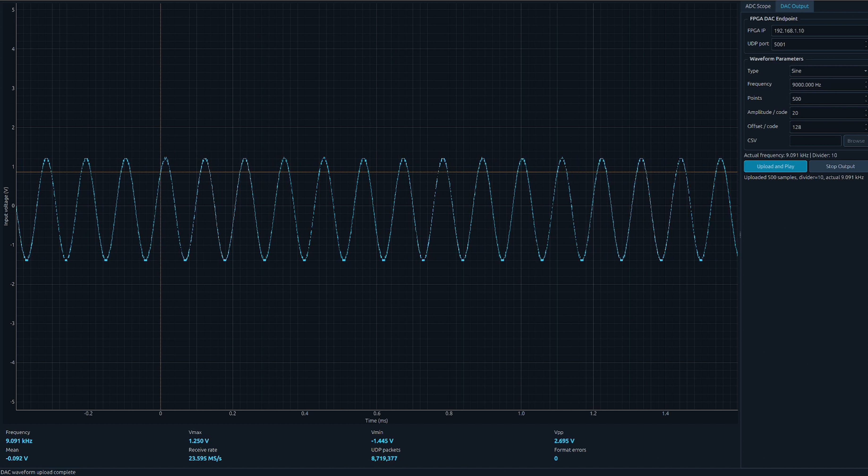
Task: Click the Format errors value 0
Action: click(x=556, y=459)
